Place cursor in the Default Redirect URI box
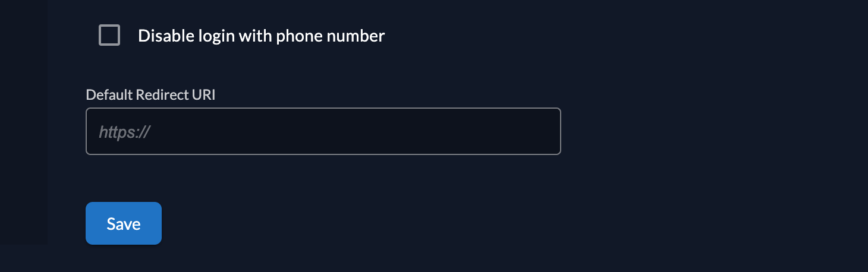868x272 pixels. pos(323,131)
